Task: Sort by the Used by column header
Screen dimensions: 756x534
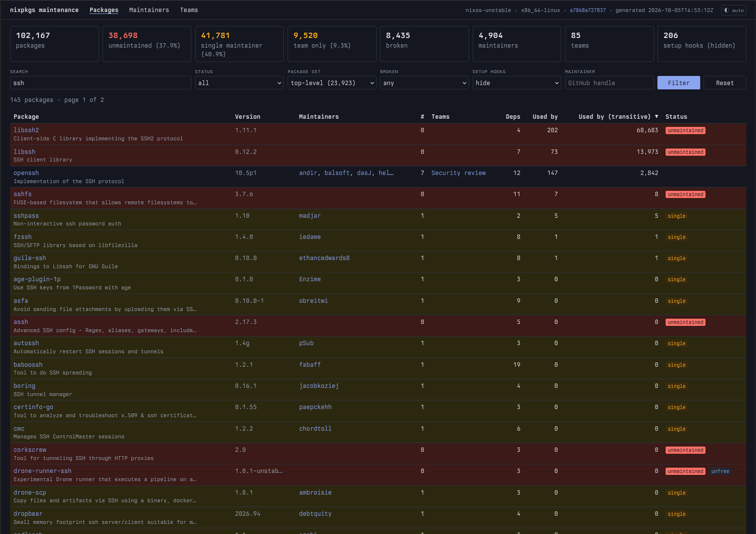Action: [x=545, y=117]
